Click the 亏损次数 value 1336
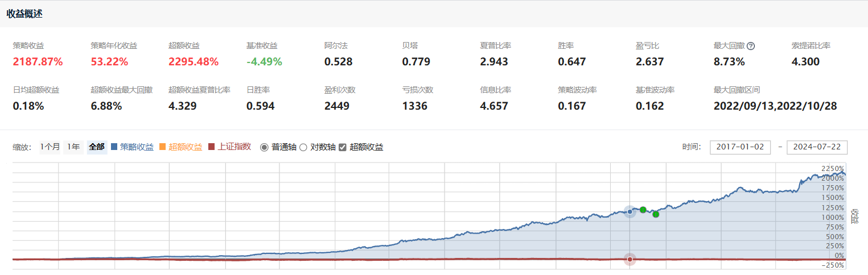868x275 pixels. click(415, 106)
